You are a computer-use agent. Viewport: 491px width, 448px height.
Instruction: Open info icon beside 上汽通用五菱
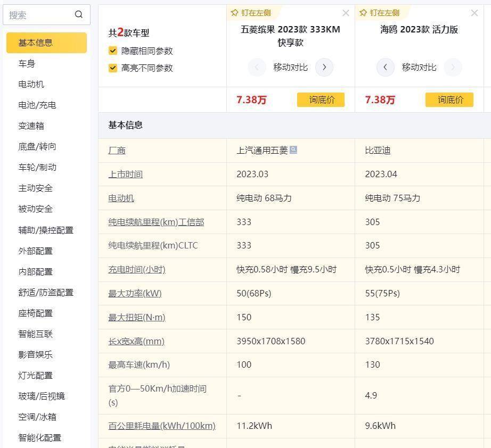click(293, 150)
